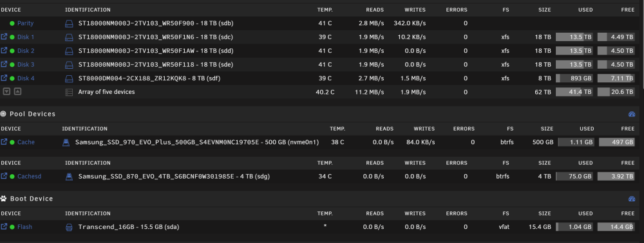This screenshot has height=243, width=644.
Task: Click the NVMe drive icon next to Samsung 970 EVO
Action: tap(66, 142)
